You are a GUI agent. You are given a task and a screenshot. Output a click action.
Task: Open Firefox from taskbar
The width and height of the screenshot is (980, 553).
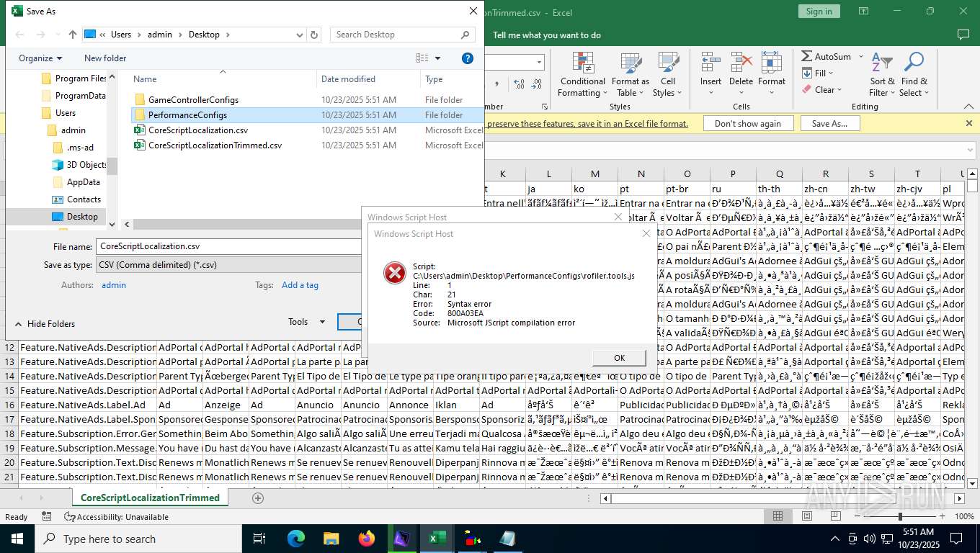pyautogui.click(x=366, y=539)
